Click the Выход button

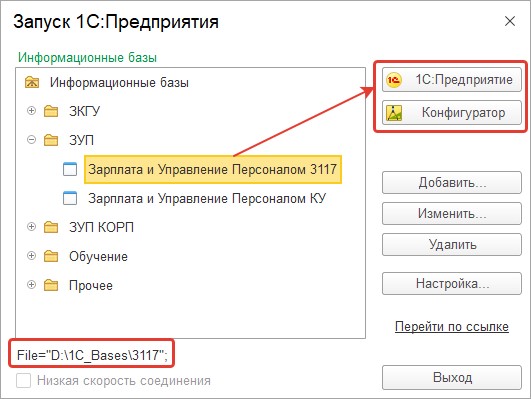tap(452, 377)
